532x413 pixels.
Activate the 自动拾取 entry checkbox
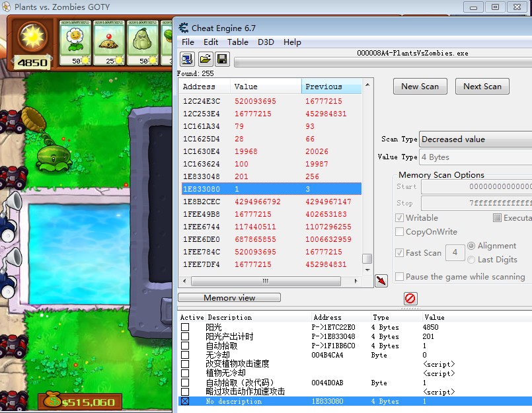tap(185, 346)
